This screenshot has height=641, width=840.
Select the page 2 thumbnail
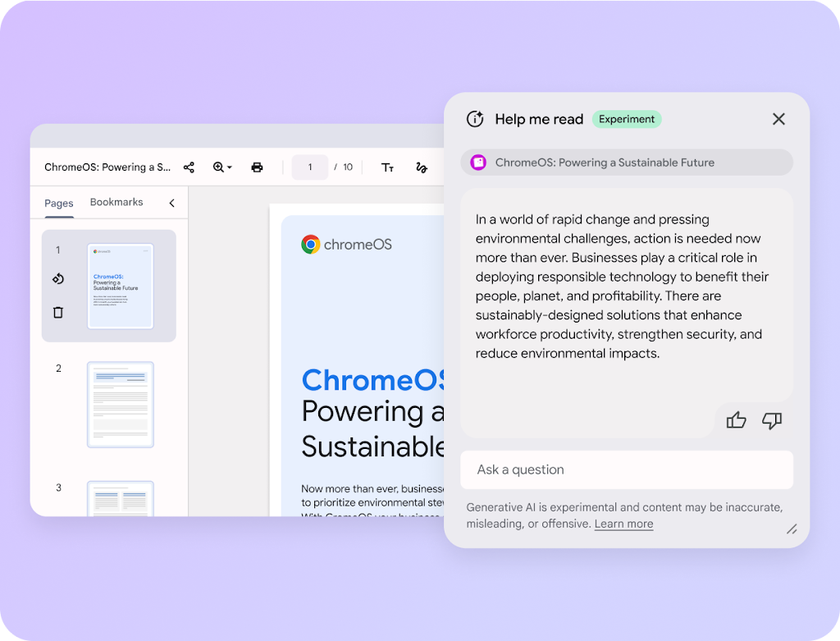(x=121, y=405)
